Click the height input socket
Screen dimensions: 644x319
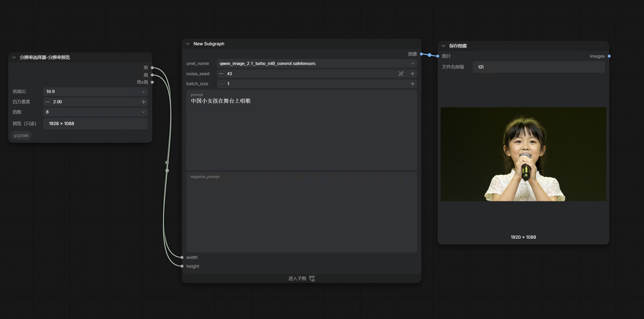coord(182,266)
